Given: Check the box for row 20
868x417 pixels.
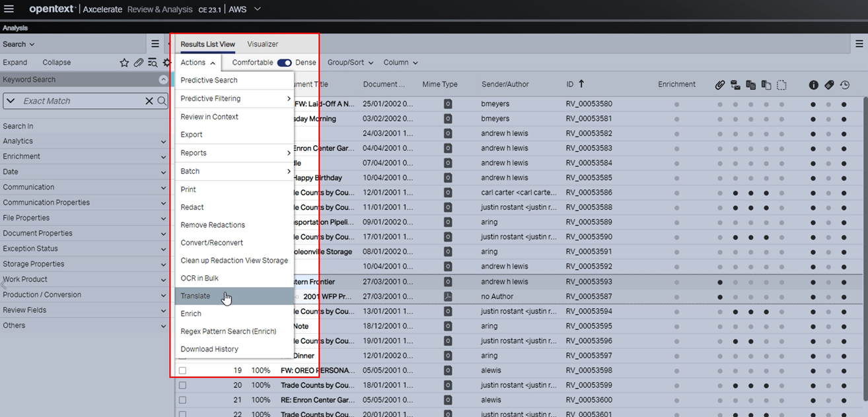Looking at the screenshot, I should tap(182, 385).
